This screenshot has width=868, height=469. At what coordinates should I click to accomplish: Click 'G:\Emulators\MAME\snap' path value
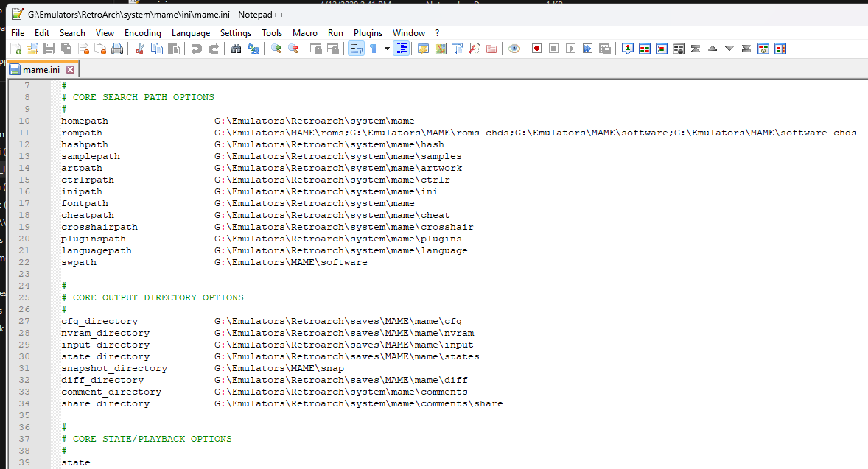pyautogui.click(x=279, y=368)
